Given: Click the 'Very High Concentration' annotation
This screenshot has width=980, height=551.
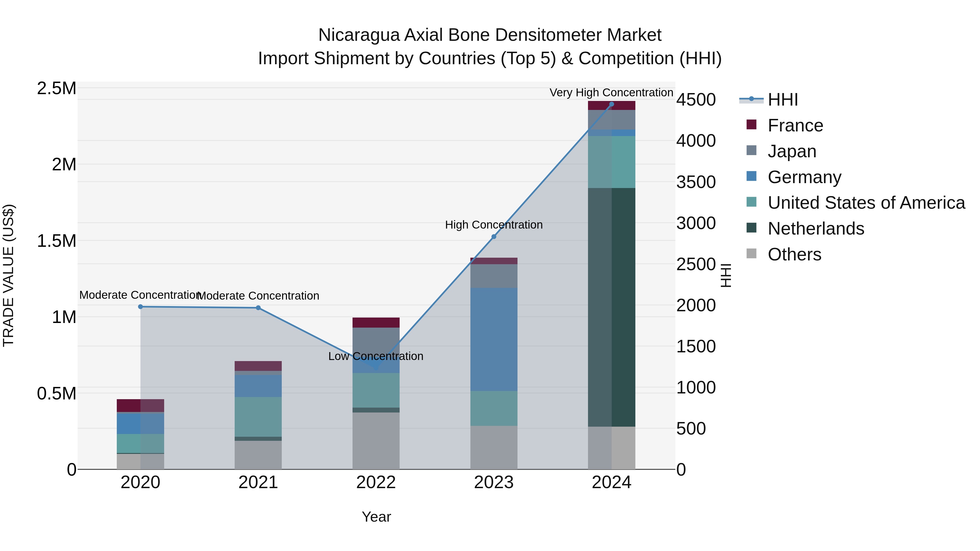Looking at the screenshot, I should tap(611, 93).
